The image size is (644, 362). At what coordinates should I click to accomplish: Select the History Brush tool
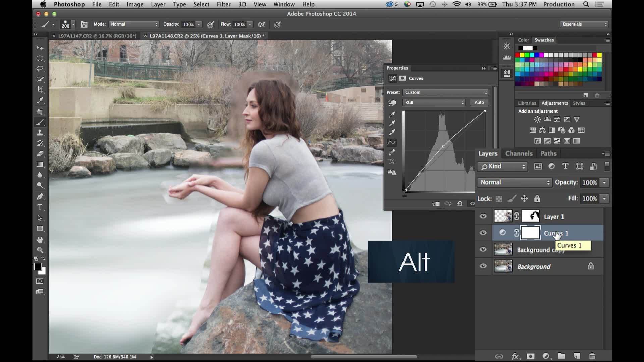coord(40,143)
